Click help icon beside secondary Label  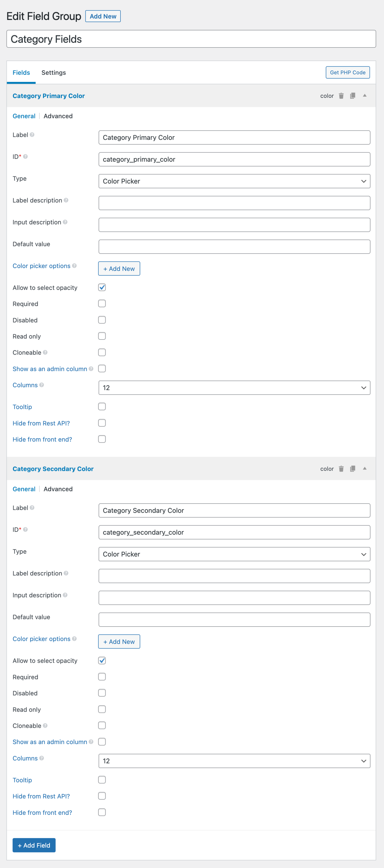pyautogui.click(x=32, y=508)
